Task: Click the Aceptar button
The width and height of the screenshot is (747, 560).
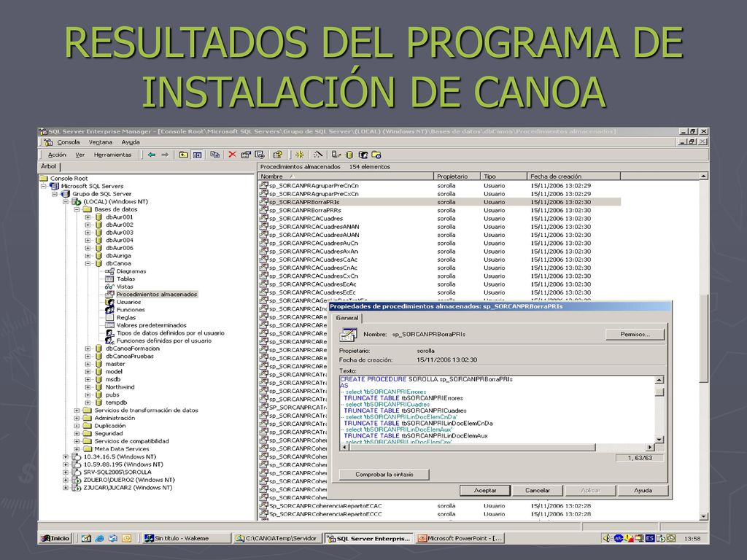Action: click(x=485, y=490)
